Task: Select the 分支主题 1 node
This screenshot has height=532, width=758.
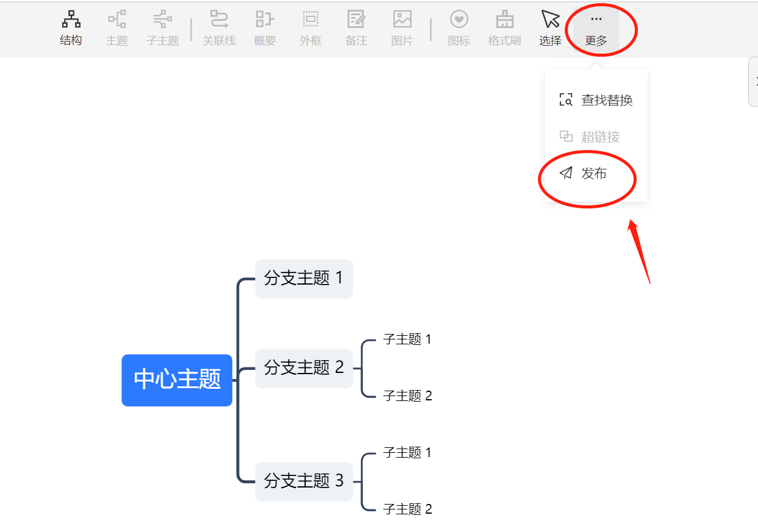Action: (x=304, y=278)
